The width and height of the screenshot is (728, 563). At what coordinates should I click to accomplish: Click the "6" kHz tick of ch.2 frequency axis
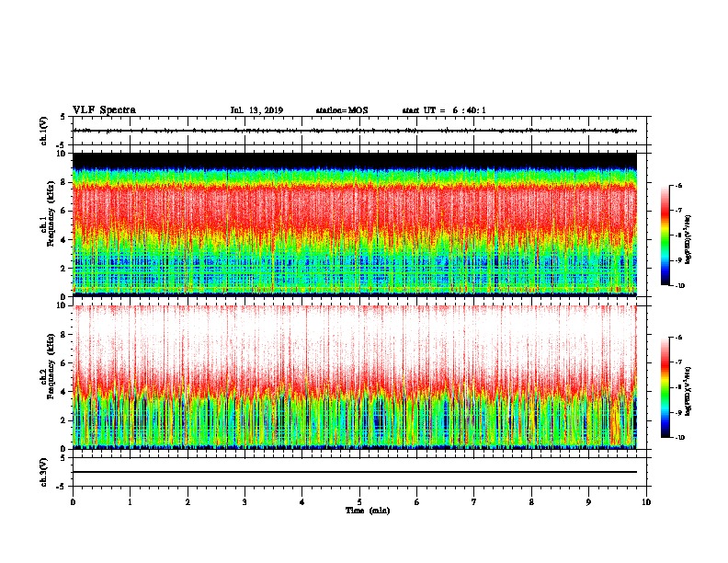pos(63,363)
